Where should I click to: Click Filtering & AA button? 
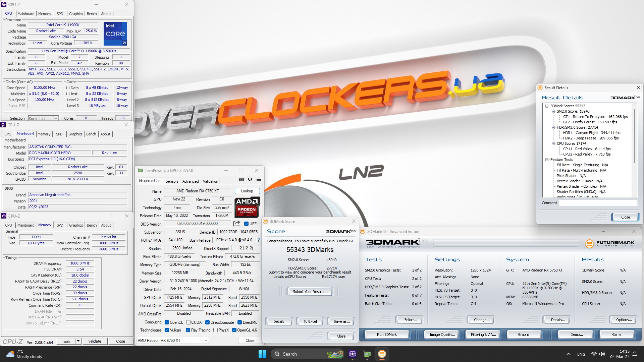point(483,335)
